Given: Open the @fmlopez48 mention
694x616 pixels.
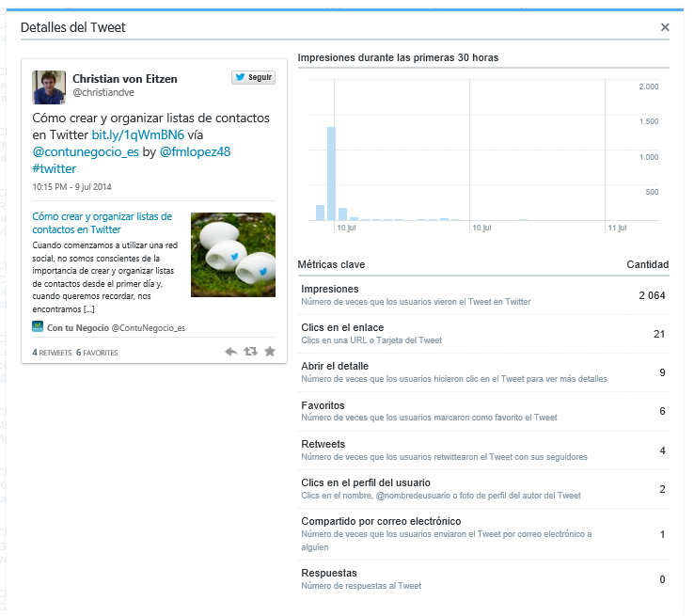Looking at the screenshot, I should click(195, 151).
